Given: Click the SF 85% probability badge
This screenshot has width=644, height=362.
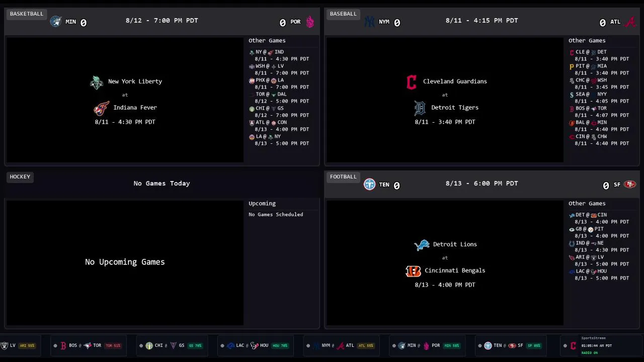Looking at the screenshot, I should pyautogui.click(x=534, y=346).
